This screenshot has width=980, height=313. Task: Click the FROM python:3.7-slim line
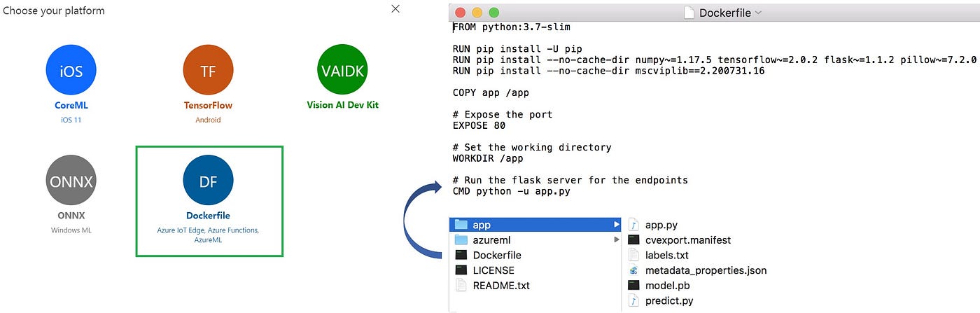(x=511, y=27)
